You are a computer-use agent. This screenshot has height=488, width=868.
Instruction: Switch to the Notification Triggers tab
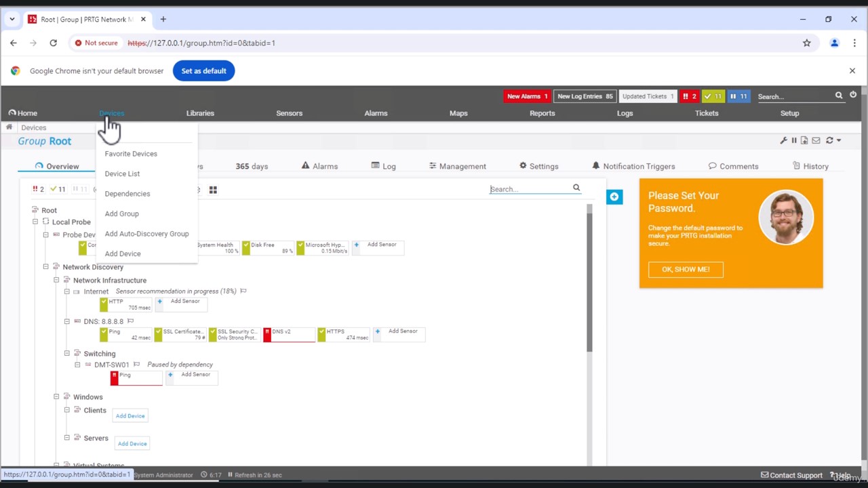click(633, 166)
